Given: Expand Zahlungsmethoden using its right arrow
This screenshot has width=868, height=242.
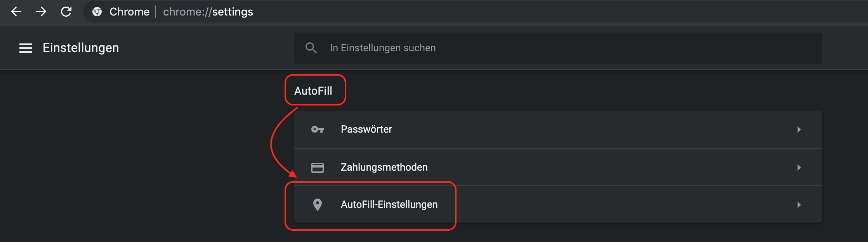Looking at the screenshot, I should click(799, 168).
